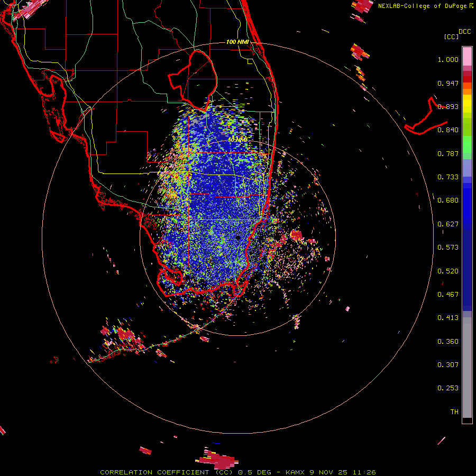476x476 pixels.
Task: Click the 0.680 legend value
Action: (448, 200)
